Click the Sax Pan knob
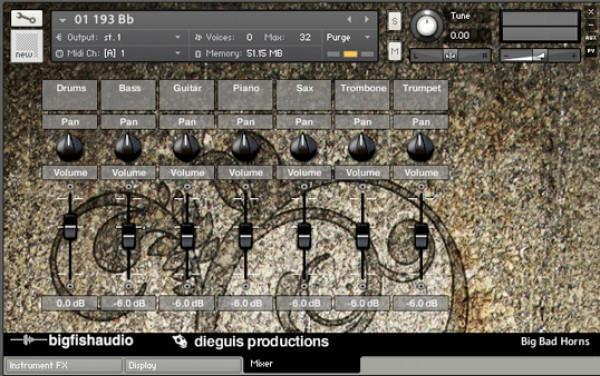Screen dimensions: 600x376 pos(304,147)
